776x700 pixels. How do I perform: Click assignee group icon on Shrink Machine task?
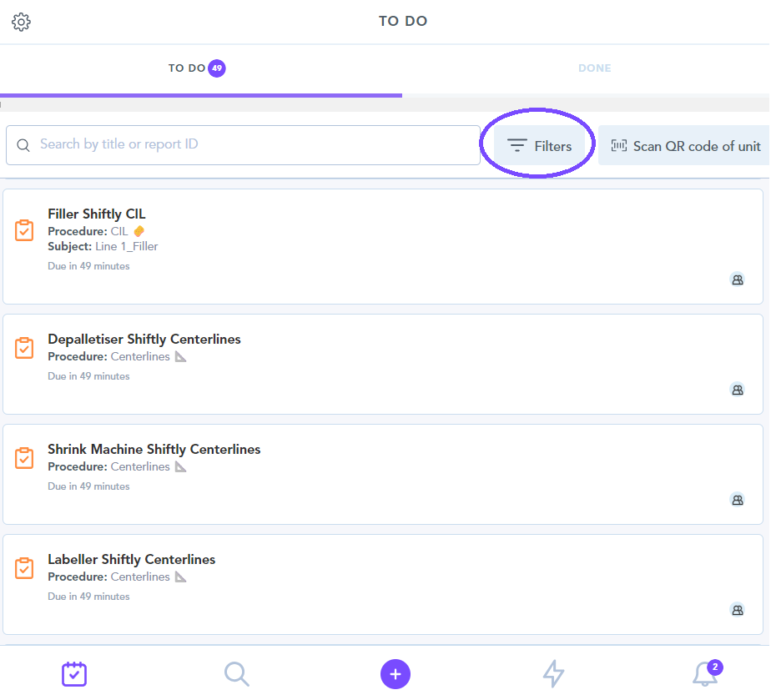click(737, 500)
